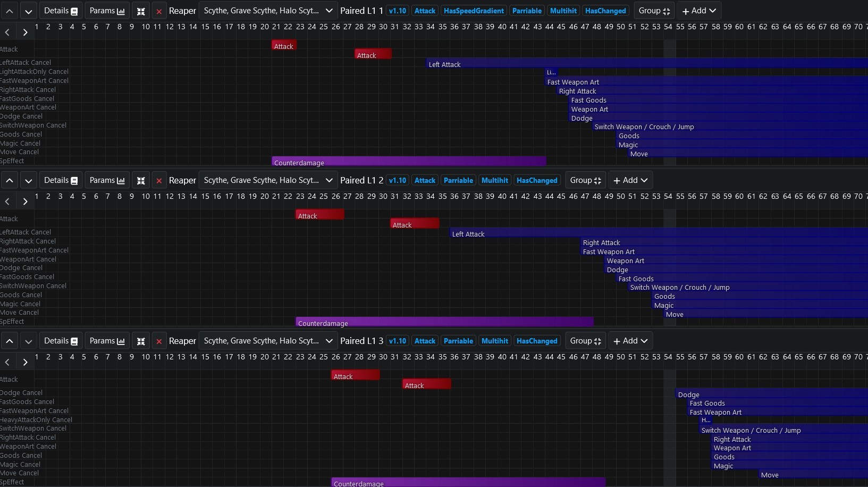Viewport: 868px width, 487px height.
Task: Toggle Multihit tag in Paired L1 1
Action: pyautogui.click(x=563, y=11)
